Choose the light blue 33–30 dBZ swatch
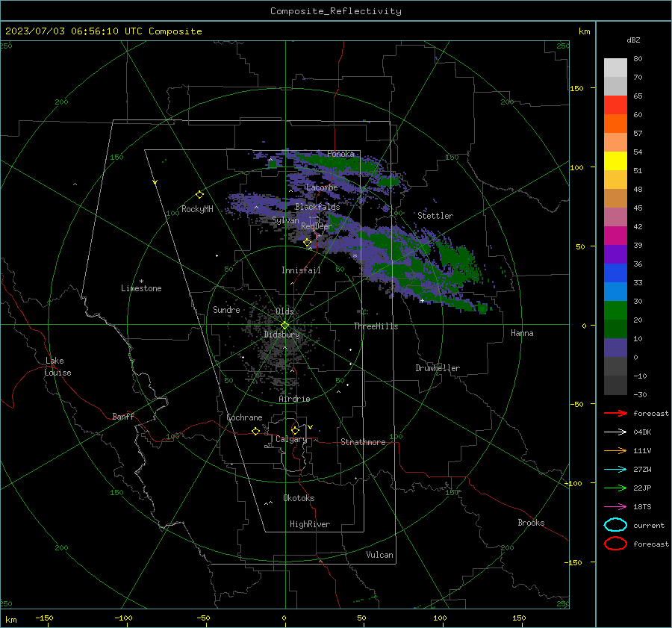This screenshot has height=628, width=672. (x=615, y=292)
